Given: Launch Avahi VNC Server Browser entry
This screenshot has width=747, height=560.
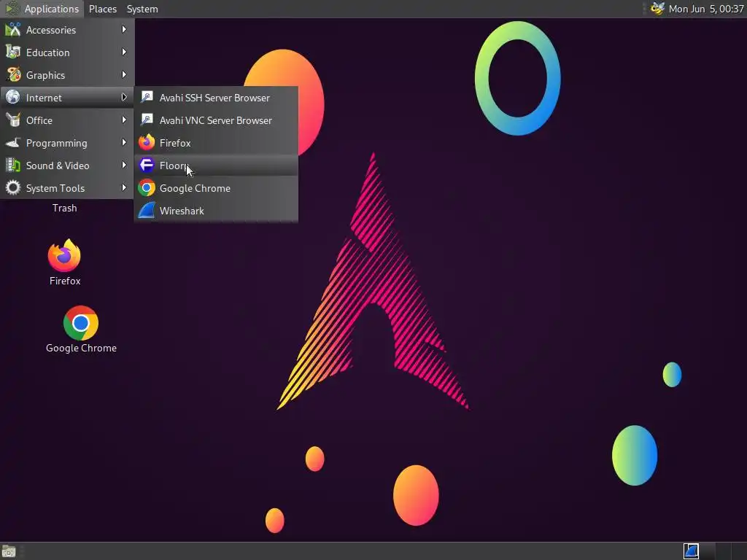Looking at the screenshot, I should pos(216,120).
